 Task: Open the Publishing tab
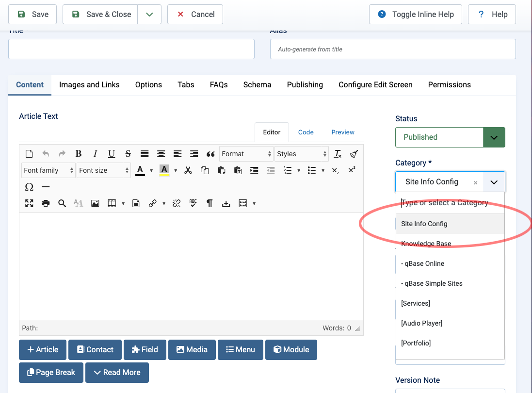click(305, 84)
